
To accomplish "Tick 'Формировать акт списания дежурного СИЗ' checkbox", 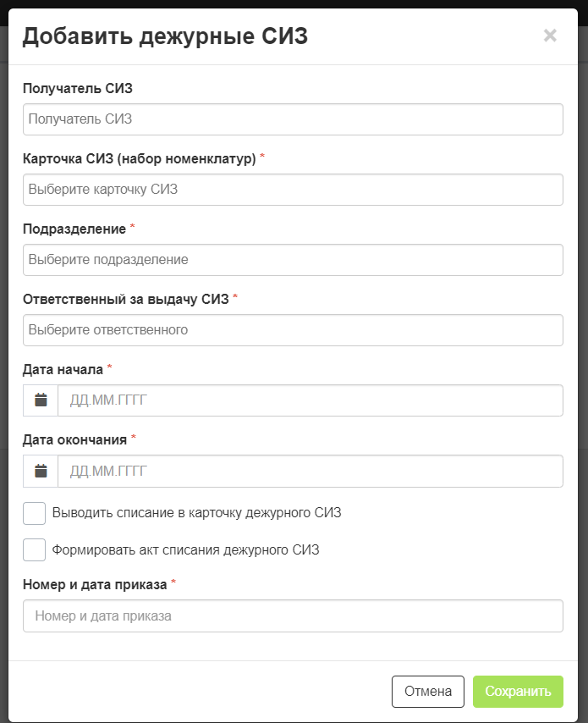I will click(x=34, y=549).
